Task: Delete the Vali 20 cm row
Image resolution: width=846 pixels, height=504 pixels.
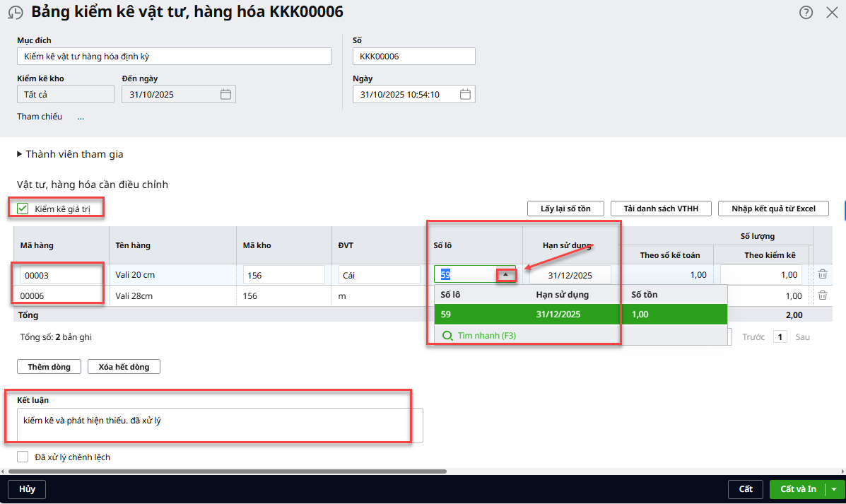Action: (822, 275)
